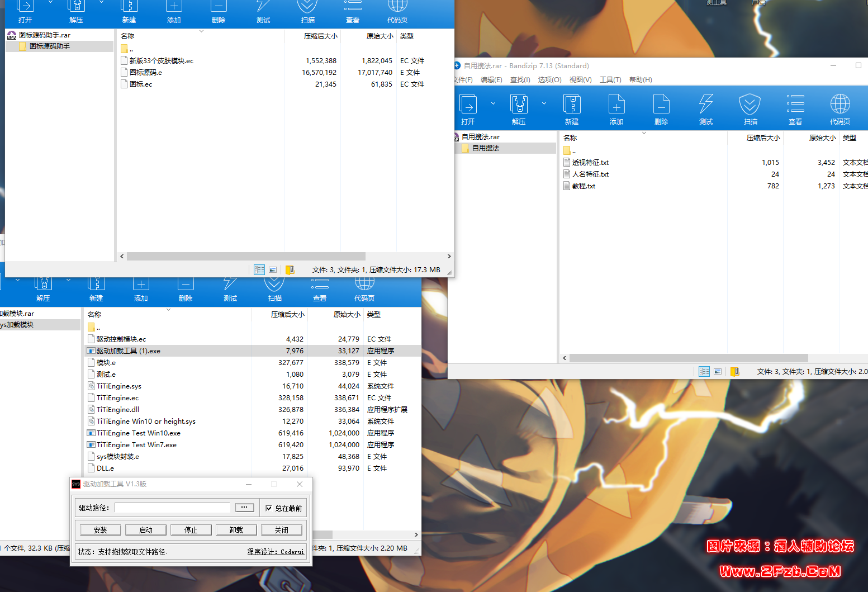This screenshot has height=592, width=868.
Task: Click the 测试 (Test) icon in 自用搜法.rar window
Action: click(x=705, y=108)
